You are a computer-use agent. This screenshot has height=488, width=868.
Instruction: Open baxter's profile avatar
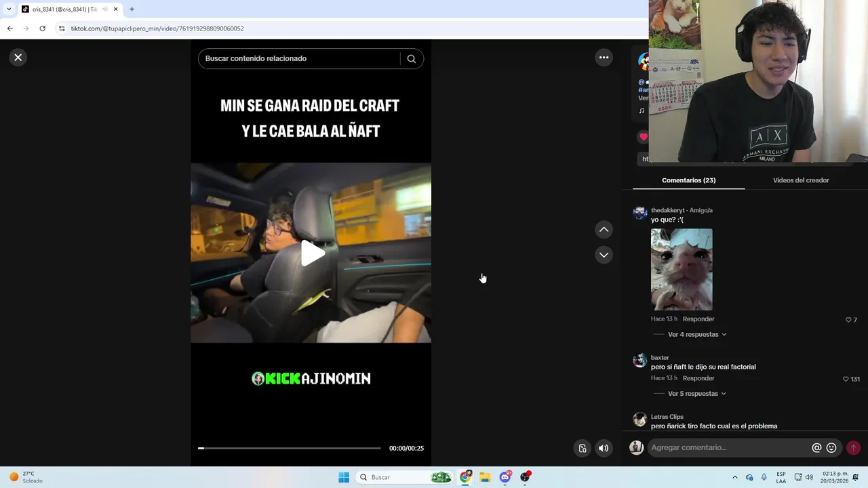[x=639, y=361]
